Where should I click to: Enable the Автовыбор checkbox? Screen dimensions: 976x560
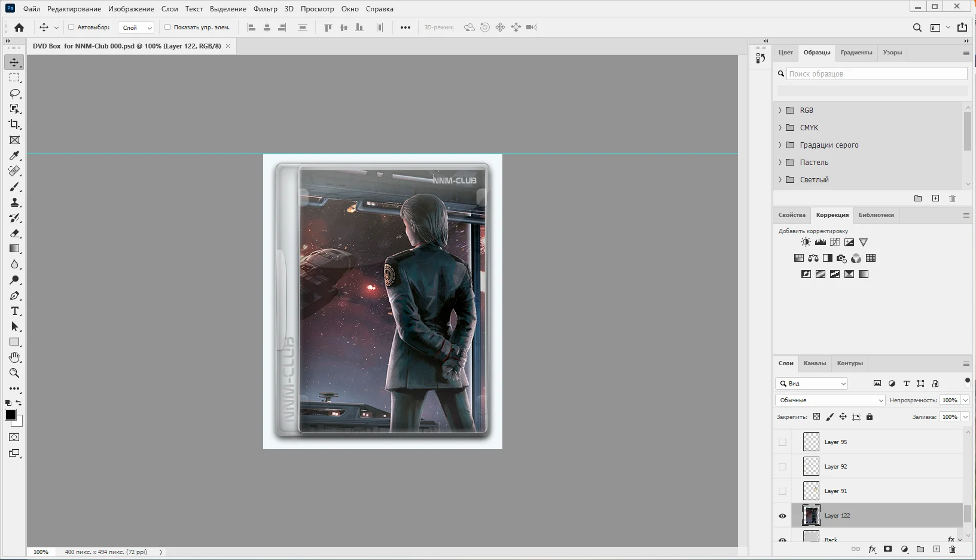(x=71, y=27)
